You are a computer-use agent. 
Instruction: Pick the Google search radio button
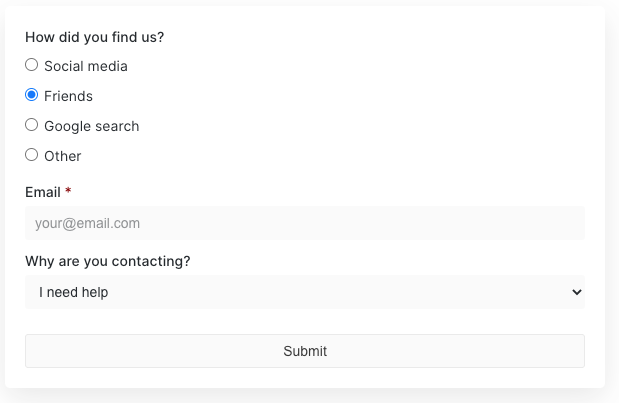(x=32, y=125)
